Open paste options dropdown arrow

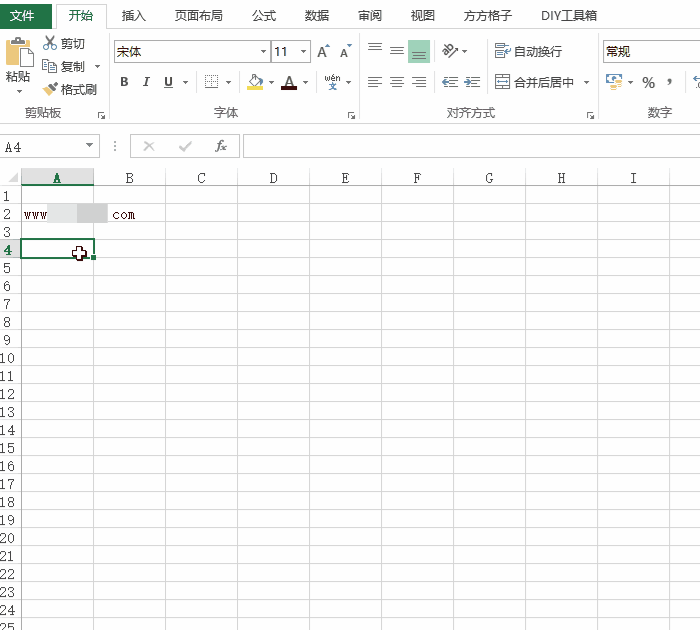pos(19,92)
